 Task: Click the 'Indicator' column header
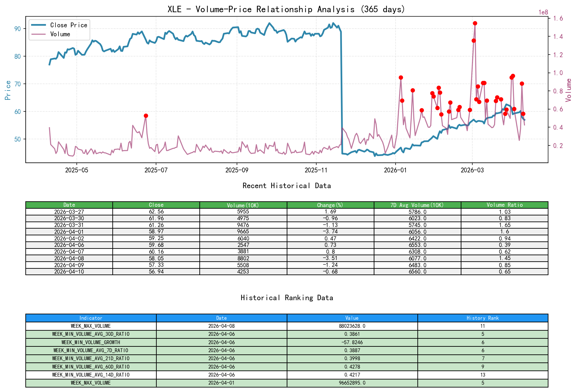(x=91, y=318)
